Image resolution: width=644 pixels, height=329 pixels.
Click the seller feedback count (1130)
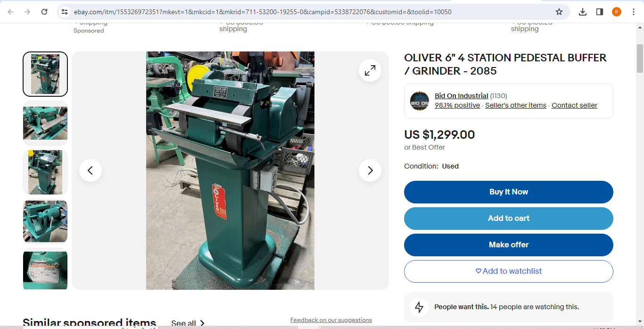[x=498, y=96]
